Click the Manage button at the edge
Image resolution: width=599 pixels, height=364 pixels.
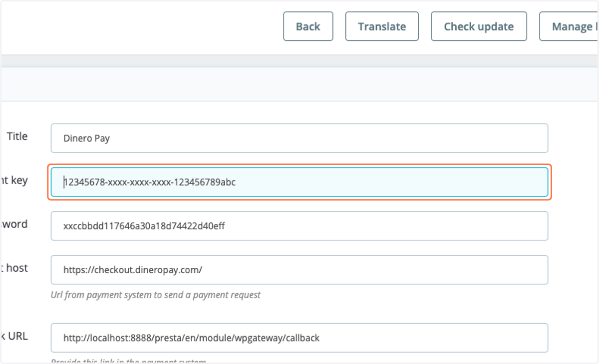(x=569, y=26)
